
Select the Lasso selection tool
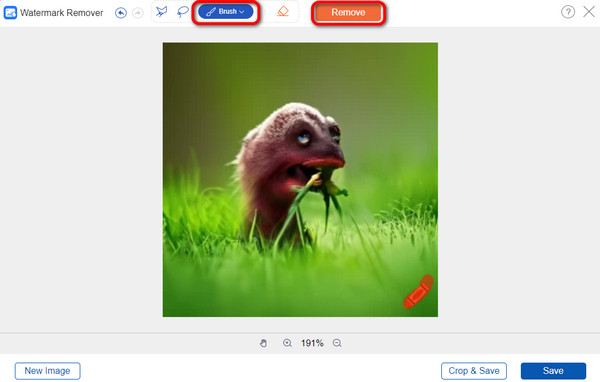coord(183,12)
